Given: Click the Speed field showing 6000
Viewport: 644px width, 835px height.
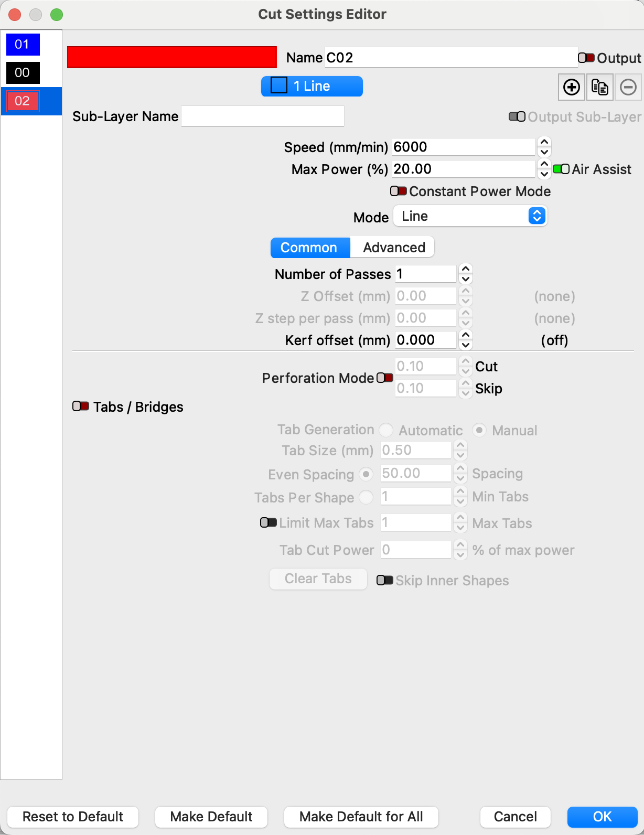Looking at the screenshot, I should 463,147.
